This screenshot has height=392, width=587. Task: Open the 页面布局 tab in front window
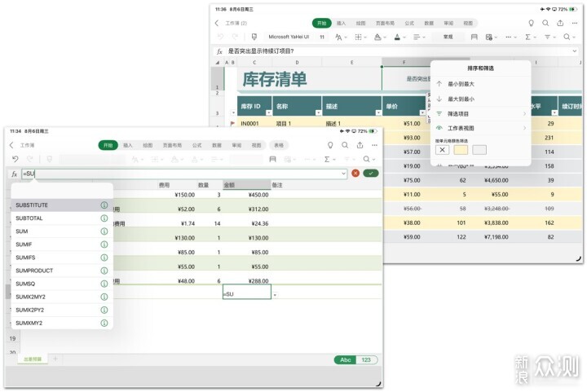coord(172,145)
